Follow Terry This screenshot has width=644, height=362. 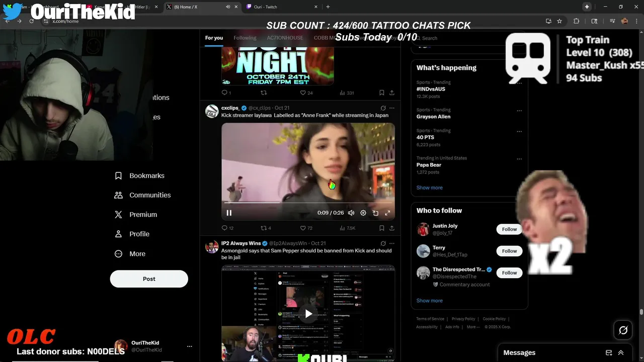click(x=509, y=251)
